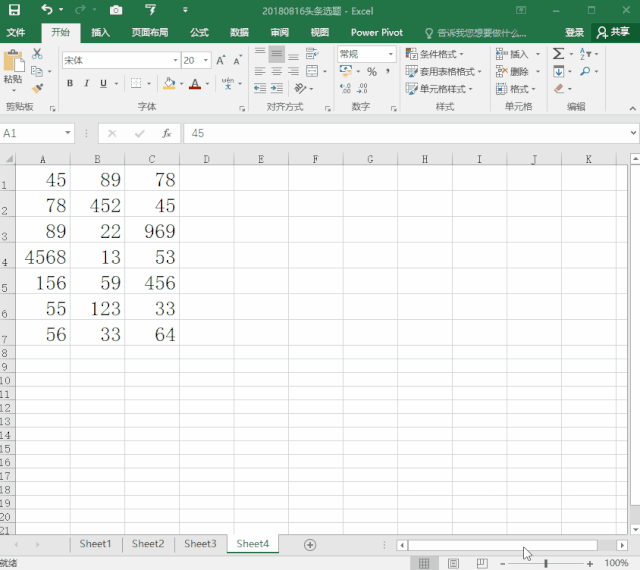Toggle bold formatting
Screen dimensions: 640x570
coord(70,84)
